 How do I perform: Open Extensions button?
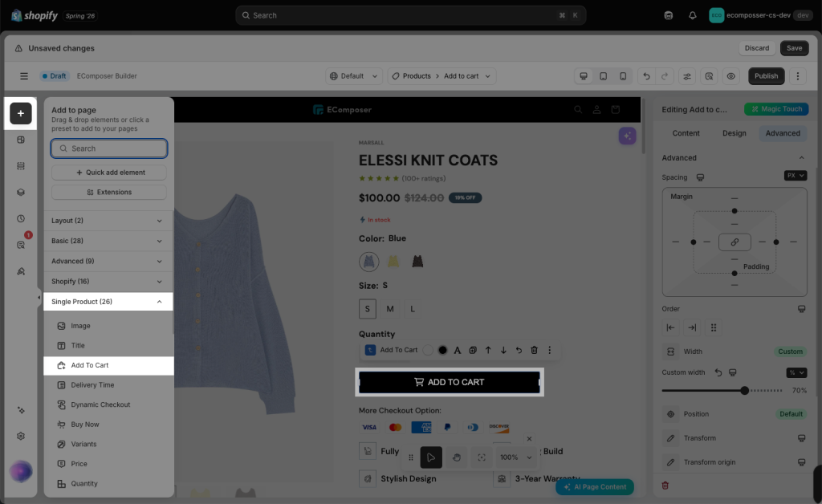109,193
